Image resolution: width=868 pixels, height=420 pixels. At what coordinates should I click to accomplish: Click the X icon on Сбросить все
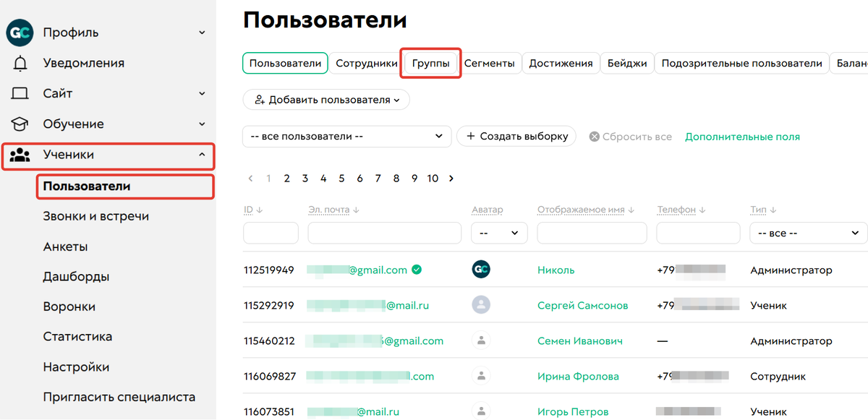pos(595,136)
